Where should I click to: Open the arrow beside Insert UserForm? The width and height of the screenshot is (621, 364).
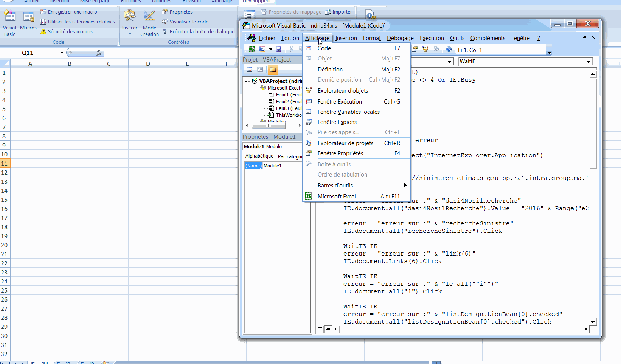click(270, 49)
